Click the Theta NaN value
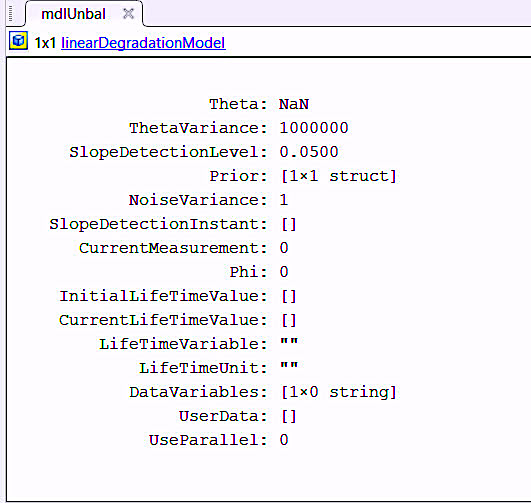Viewport: 531px width, 503px height. pos(294,104)
